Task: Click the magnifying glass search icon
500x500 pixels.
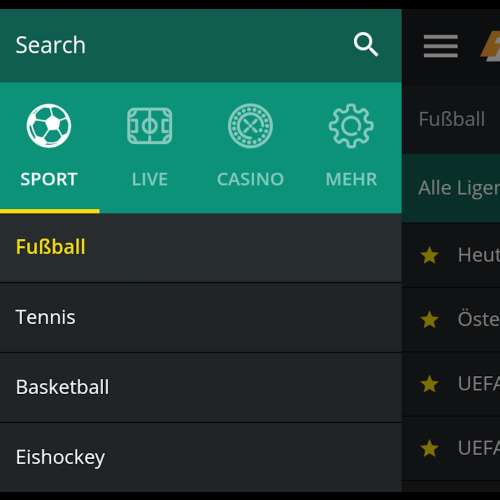Action: coord(366,44)
